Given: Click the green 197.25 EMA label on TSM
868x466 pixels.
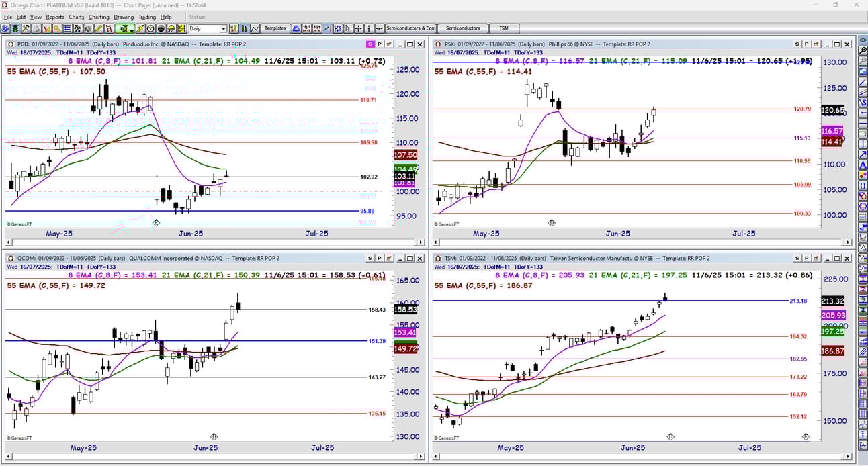Looking at the screenshot, I should [833, 332].
